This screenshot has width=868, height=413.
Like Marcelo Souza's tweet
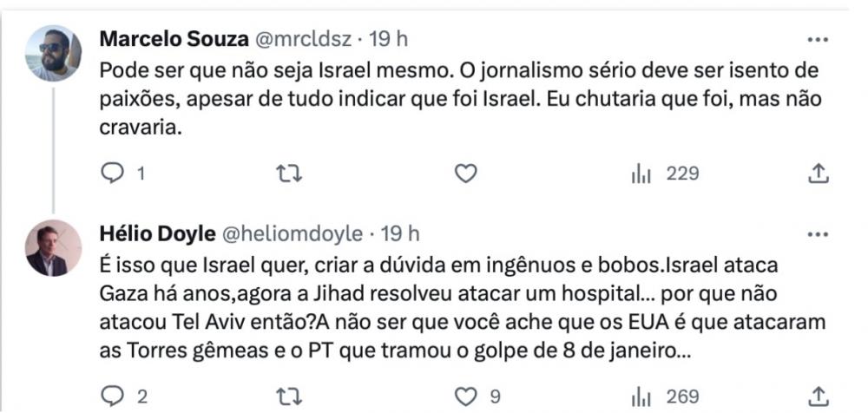coord(466,174)
